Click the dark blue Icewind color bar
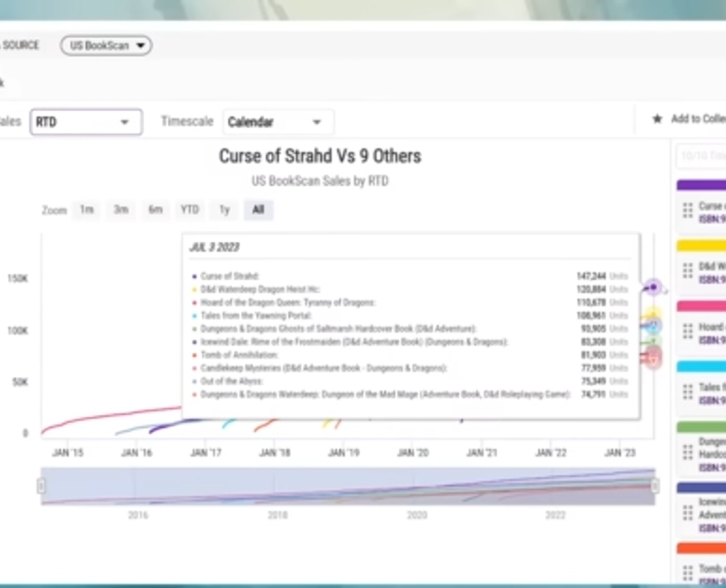This screenshot has height=588, width=726. 702,487
